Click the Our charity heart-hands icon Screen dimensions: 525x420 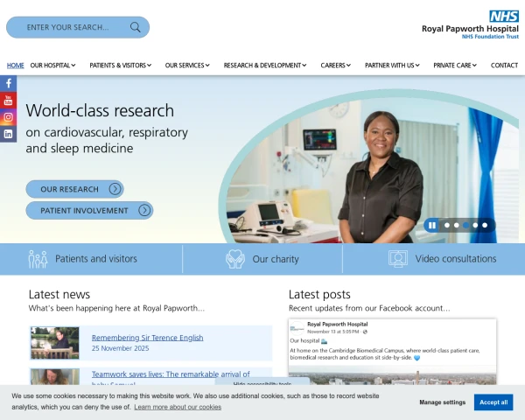[235, 259]
